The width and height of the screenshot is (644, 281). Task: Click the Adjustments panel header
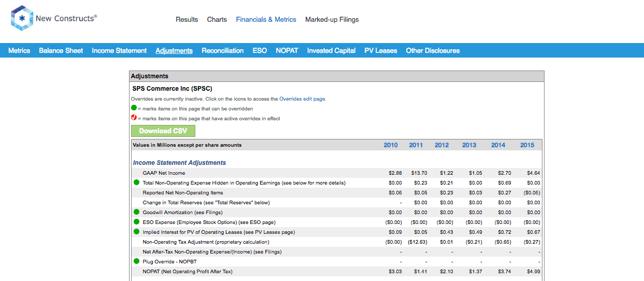tap(337, 76)
